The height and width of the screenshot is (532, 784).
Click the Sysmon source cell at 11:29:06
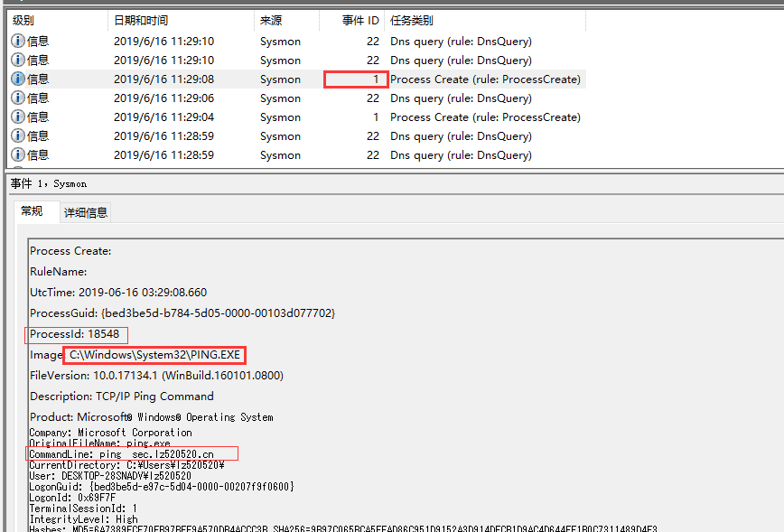[x=280, y=98]
